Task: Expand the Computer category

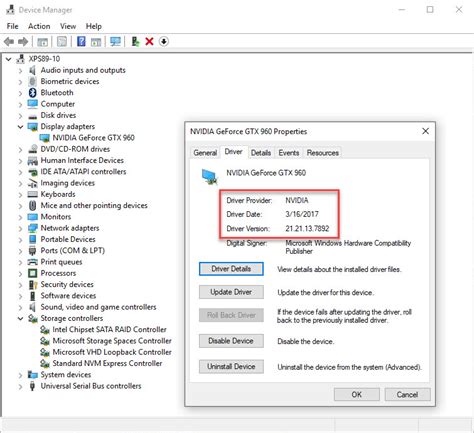Action: click(20, 104)
